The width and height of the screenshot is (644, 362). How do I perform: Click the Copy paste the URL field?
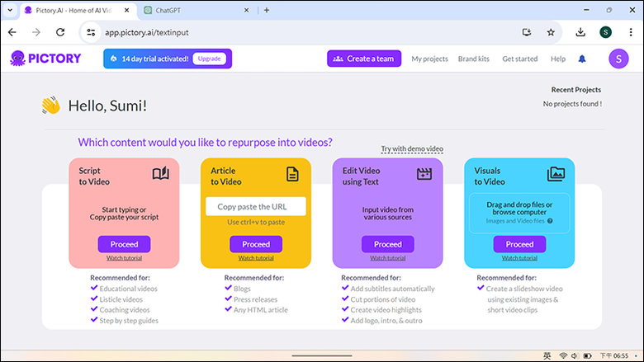(x=256, y=206)
